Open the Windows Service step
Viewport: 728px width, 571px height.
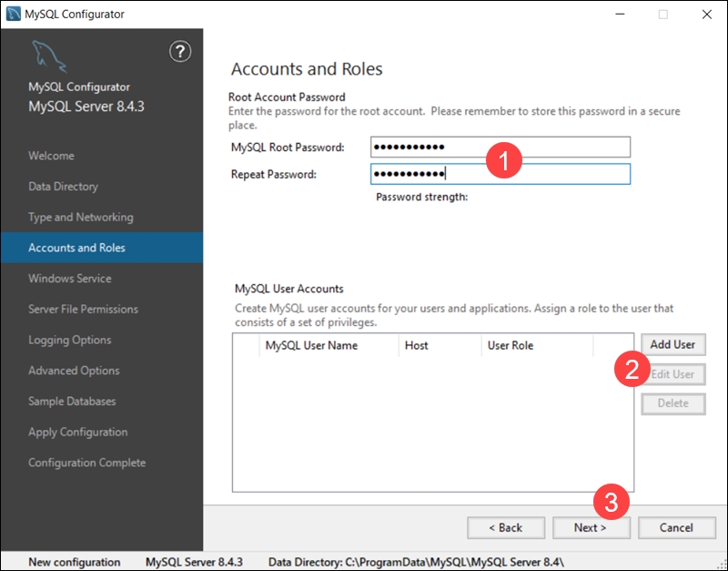(67, 278)
